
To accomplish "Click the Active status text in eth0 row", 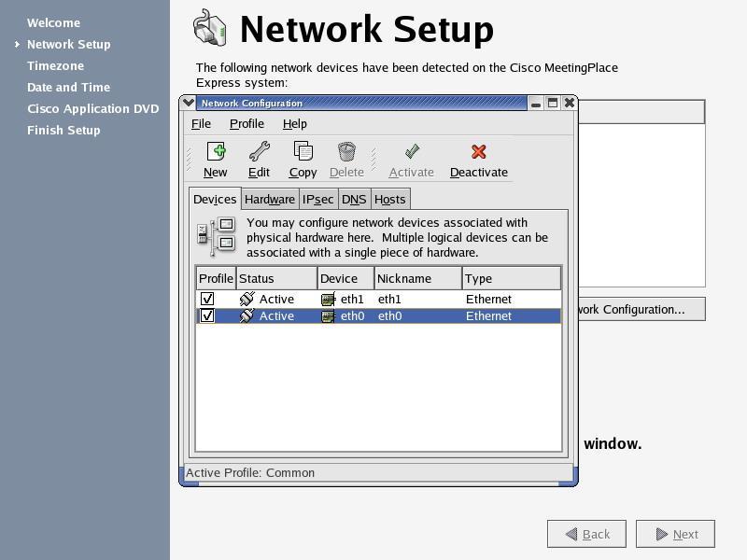I will pyautogui.click(x=276, y=316).
